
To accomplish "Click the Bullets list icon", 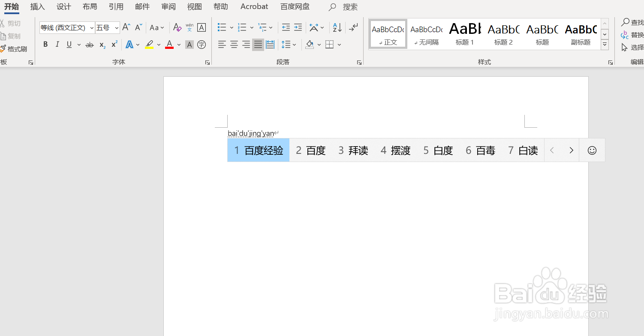I will [x=222, y=27].
